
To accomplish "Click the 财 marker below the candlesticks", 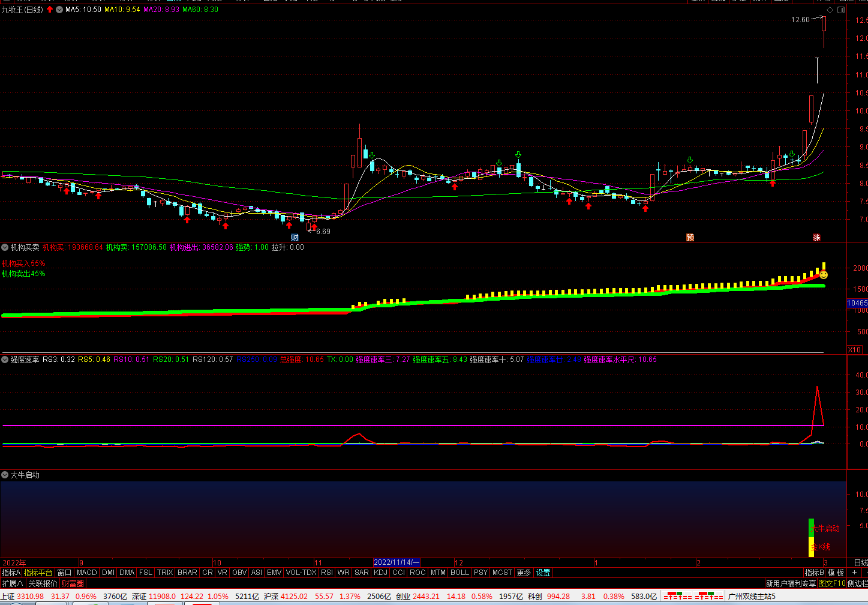I will (x=295, y=238).
